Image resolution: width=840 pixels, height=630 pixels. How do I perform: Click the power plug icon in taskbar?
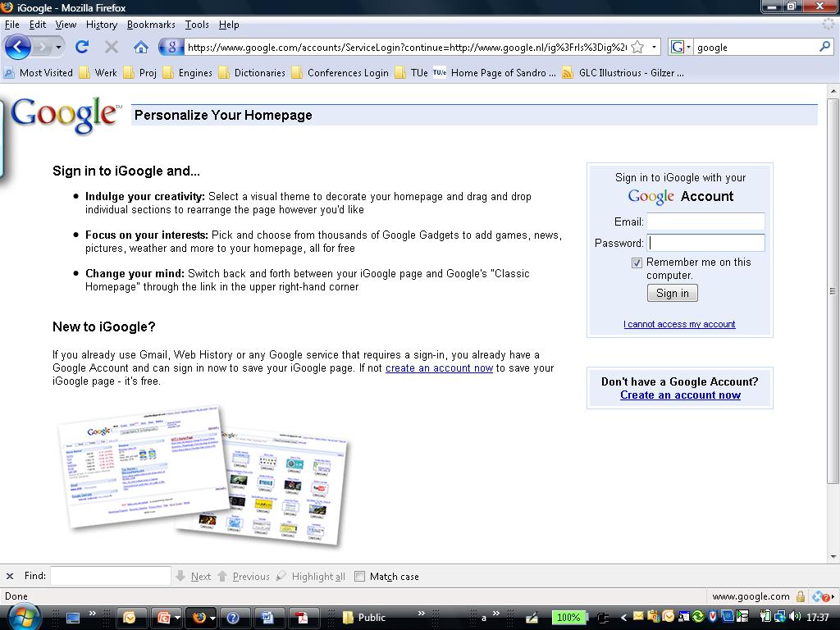[x=602, y=618]
